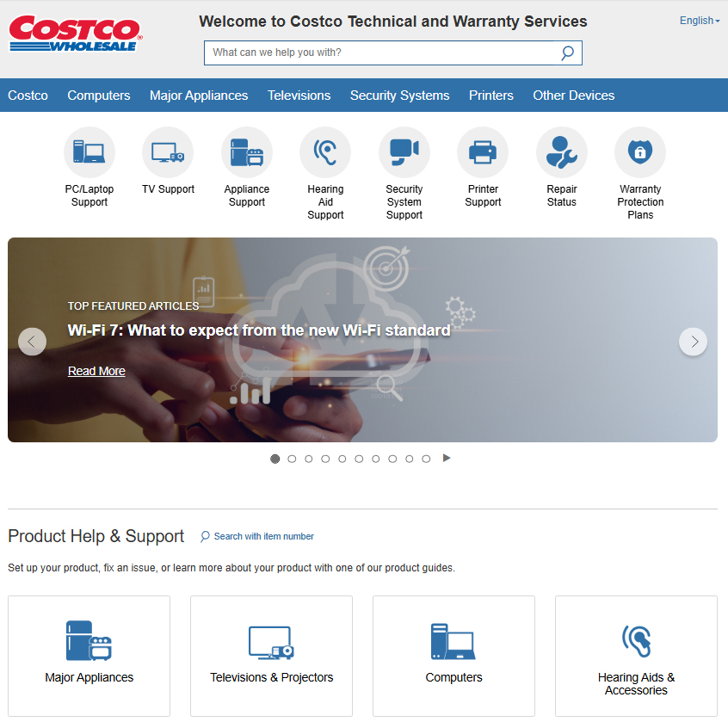The image size is (728, 728).
Task: Open Appliance Support icon
Action: tap(247, 153)
